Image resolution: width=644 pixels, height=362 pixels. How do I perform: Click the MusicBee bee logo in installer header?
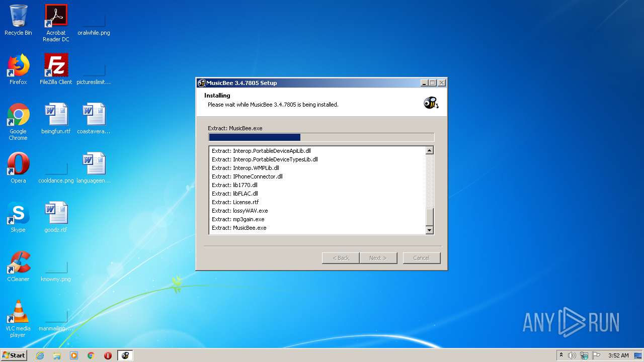click(431, 103)
